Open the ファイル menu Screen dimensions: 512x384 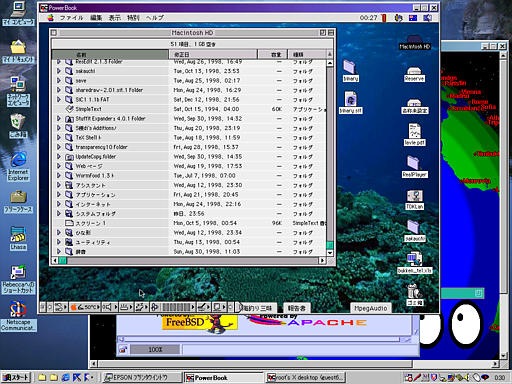tap(71, 18)
